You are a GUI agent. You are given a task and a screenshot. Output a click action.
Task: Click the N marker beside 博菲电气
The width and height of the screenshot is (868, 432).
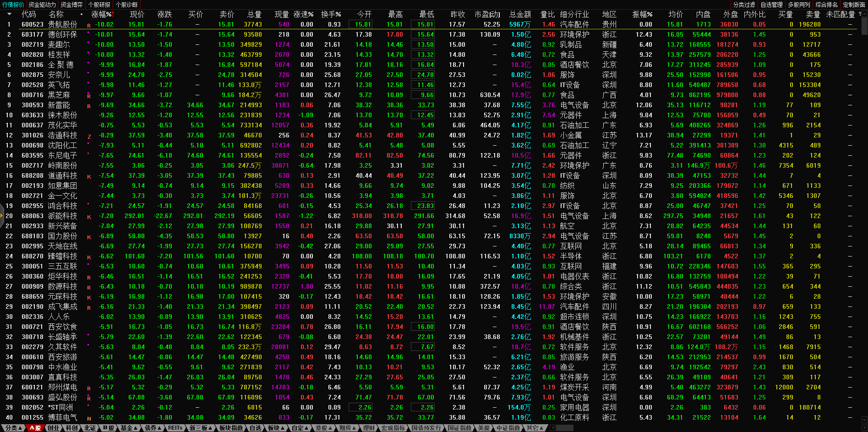89,419
